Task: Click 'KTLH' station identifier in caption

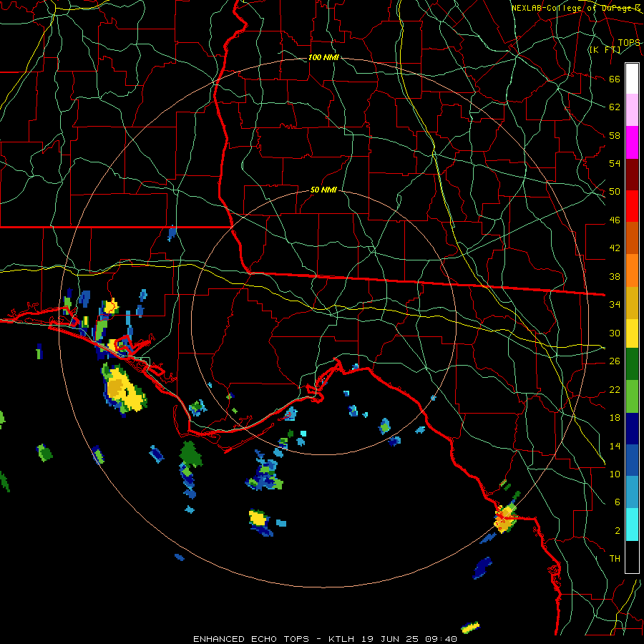Action: point(341,639)
